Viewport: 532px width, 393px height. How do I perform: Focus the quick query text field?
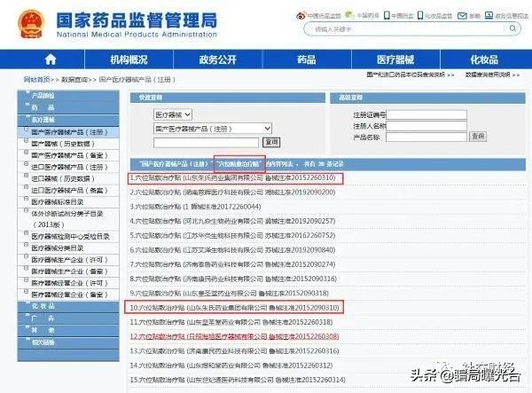click(206, 142)
